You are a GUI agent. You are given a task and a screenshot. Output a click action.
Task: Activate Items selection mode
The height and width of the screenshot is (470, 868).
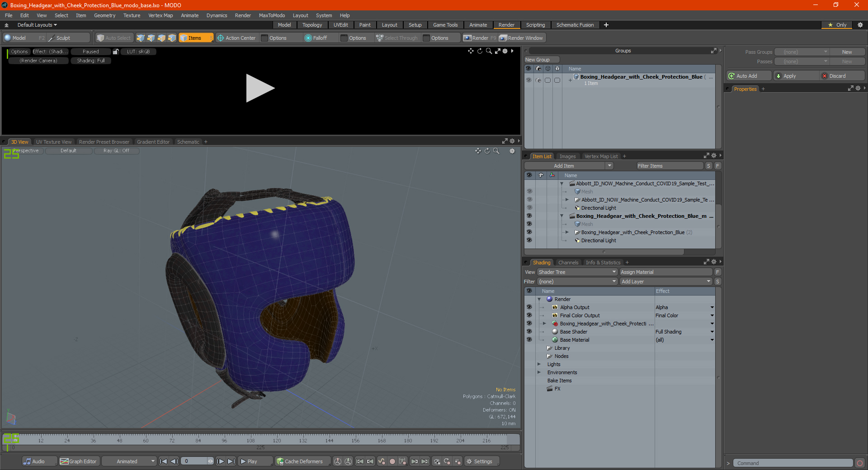(x=196, y=38)
